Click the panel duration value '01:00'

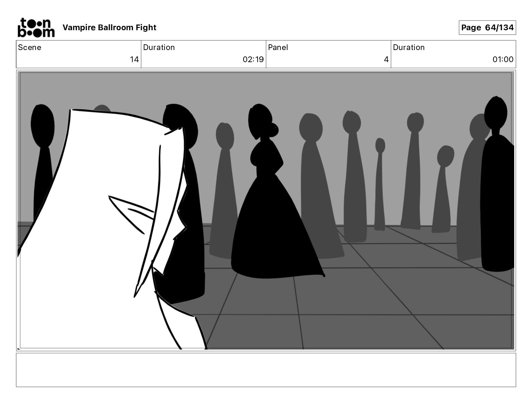pyautogui.click(x=503, y=59)
